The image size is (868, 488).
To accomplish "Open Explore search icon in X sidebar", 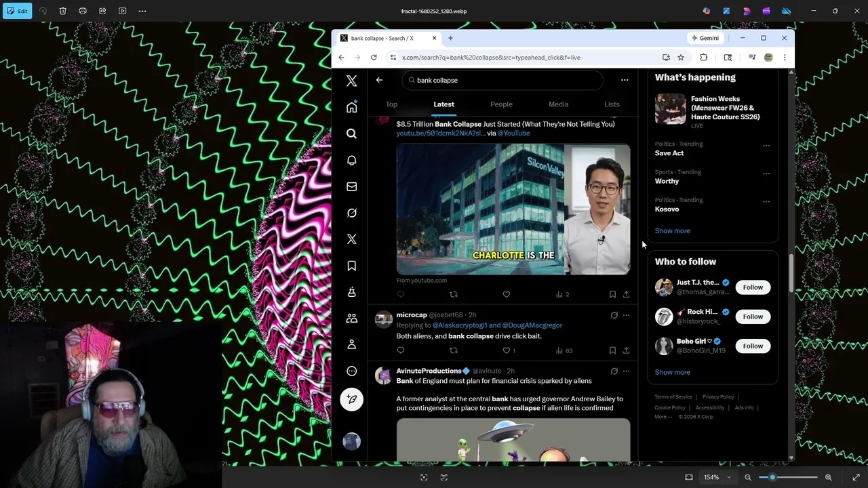I will click(351, 134).
